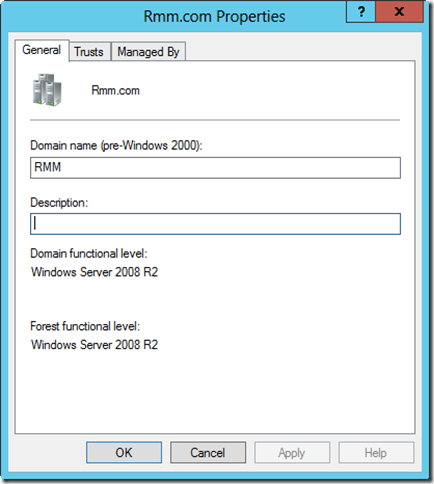The height and width of the screenshot is (484, 434).
Task: Close the Rmm.com Properties dialog
Action: pyautogui.click(x=399, y=12)
